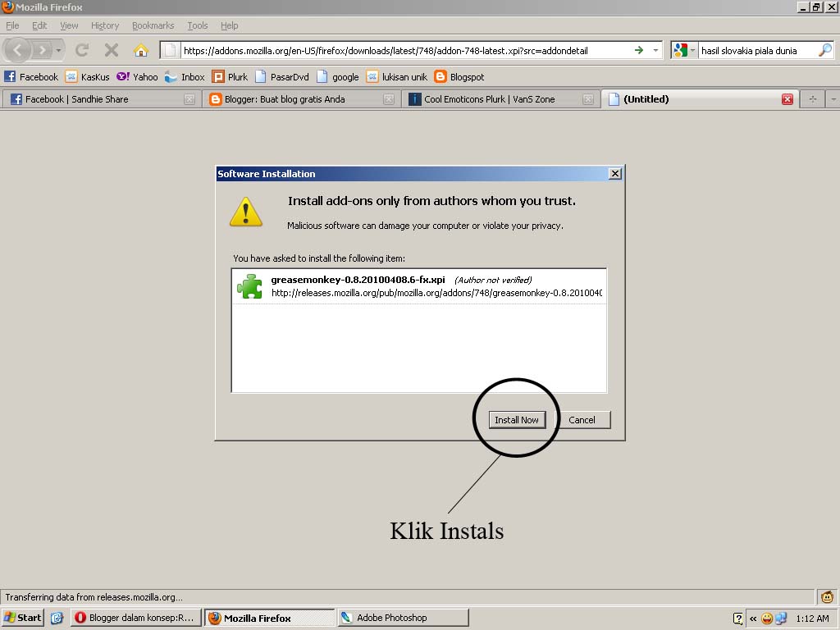This screenshot has height=630, width=840.
Task: Click the green puzzle piece add-on icon
Action: click(249, 286)
